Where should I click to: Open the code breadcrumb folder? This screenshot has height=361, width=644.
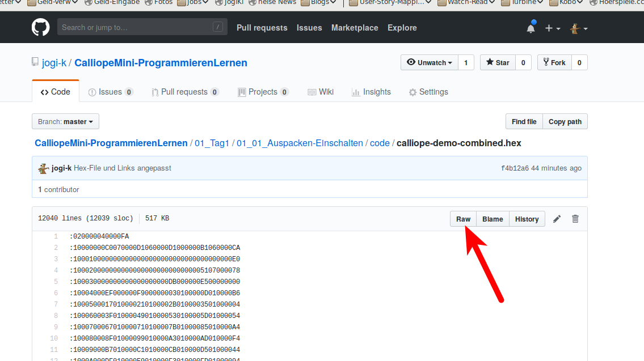[380, 143]
